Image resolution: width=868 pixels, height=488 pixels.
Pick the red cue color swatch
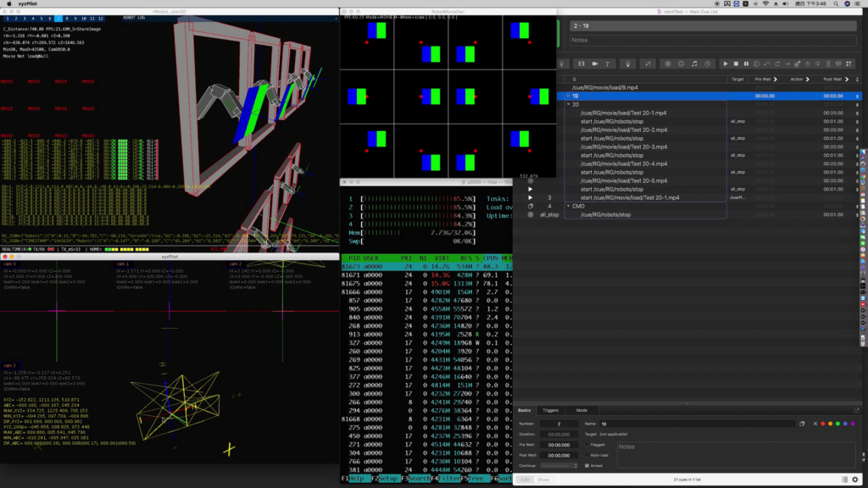pyautogui.click(x=822, y=424)
